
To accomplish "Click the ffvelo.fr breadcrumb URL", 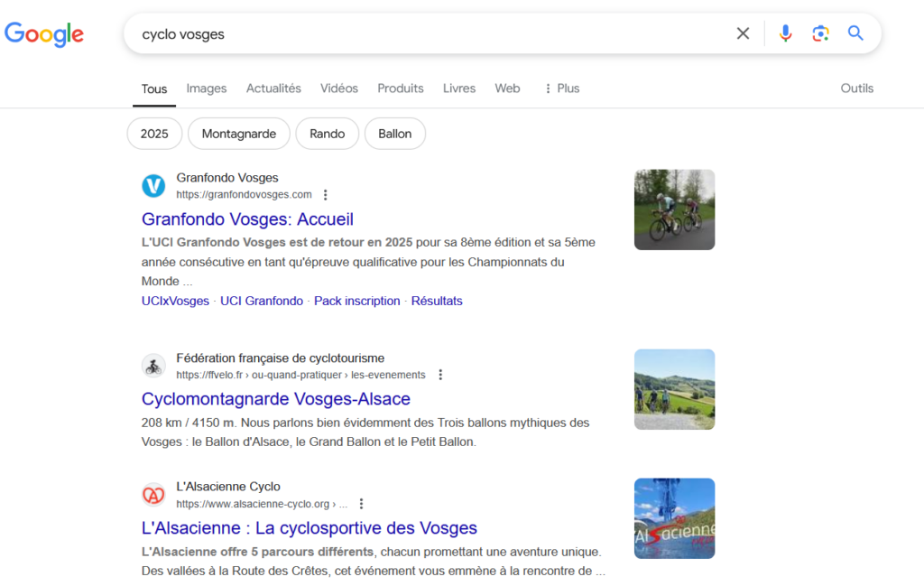I will (300, 375).
